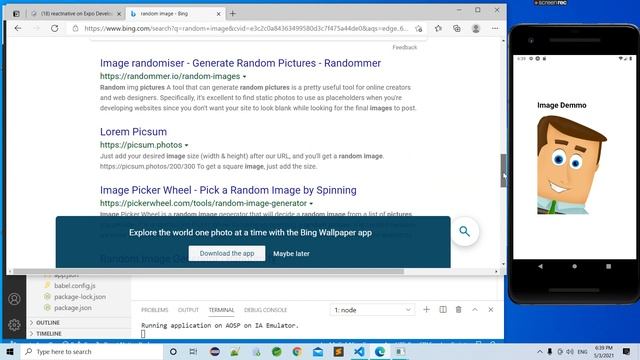The image size is (640, 360).
Task: Click the Edge address bar URL
Action: (x=246, y=29)
